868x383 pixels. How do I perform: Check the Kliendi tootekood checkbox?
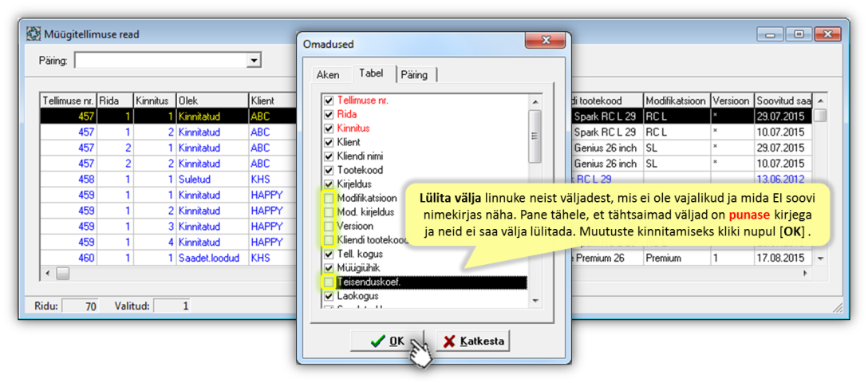point(329,239)
